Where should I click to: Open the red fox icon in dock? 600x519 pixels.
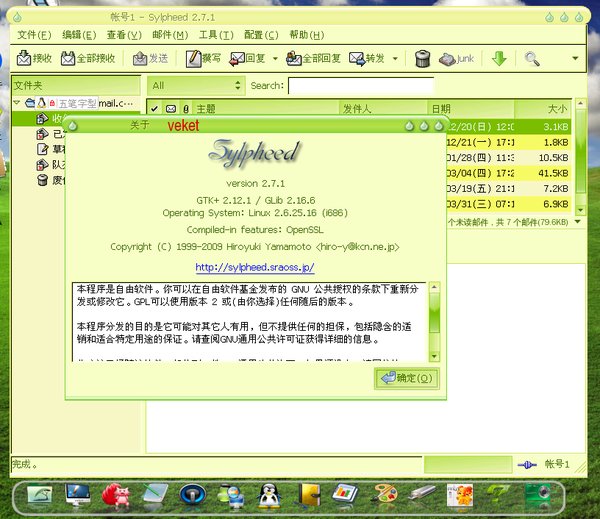(116, 496)
